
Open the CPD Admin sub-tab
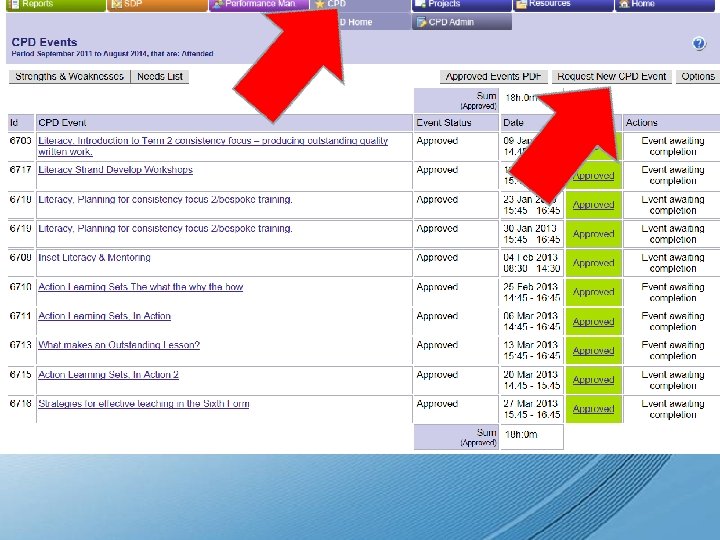(x=462, y=22)
